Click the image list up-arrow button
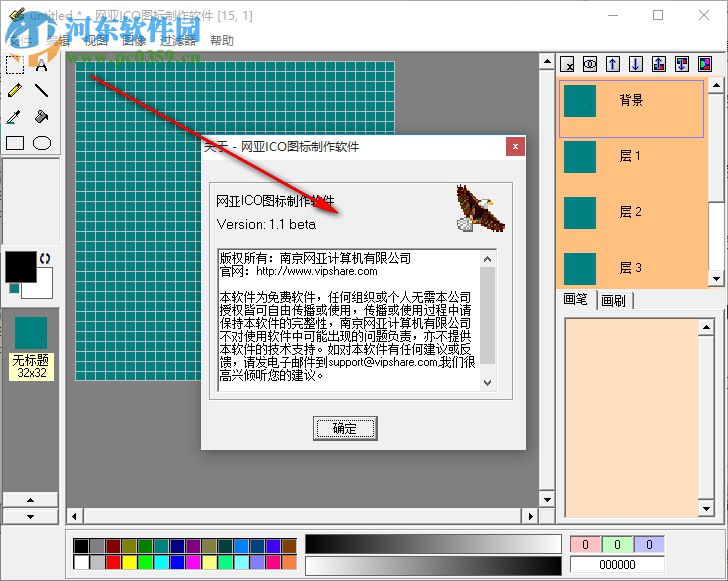The image size is (728, 581). tap(31, 500)
